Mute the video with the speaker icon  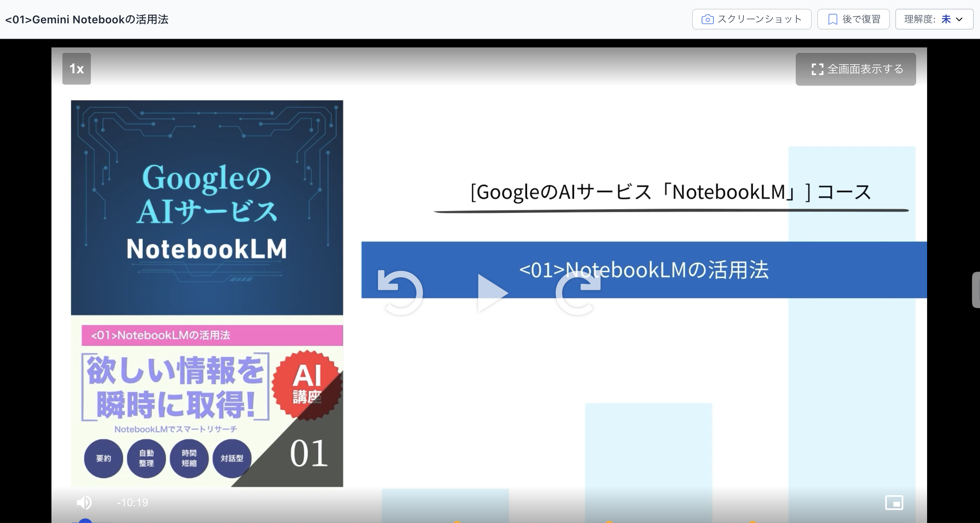coord(84,503)
